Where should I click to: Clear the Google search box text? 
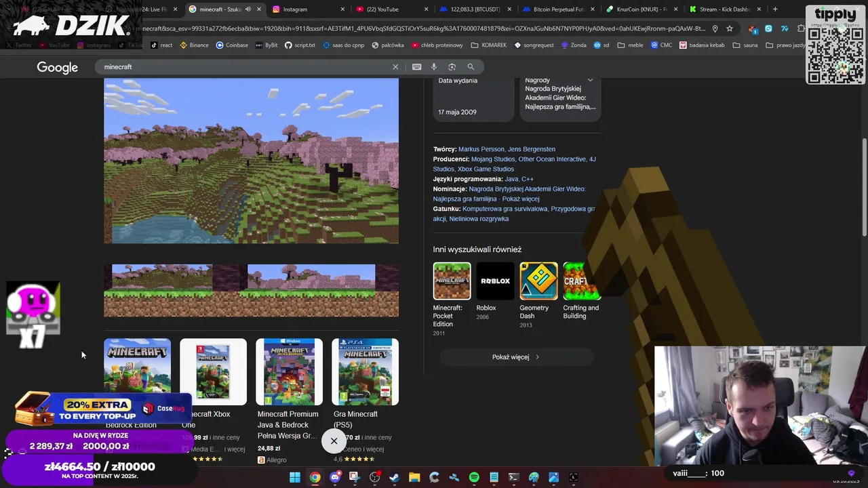click(395, 67)
